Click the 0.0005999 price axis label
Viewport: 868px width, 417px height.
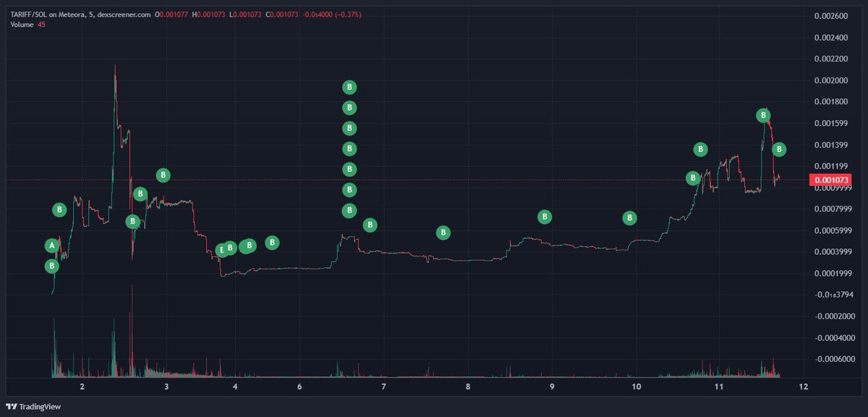pyautogui.click(x=833, y=231)
